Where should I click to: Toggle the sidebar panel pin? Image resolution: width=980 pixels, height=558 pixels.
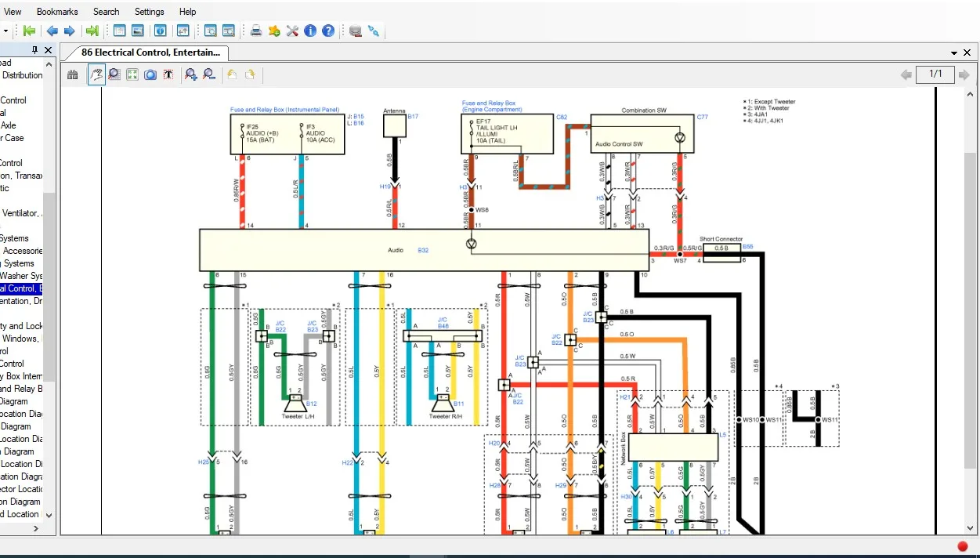point(34,50)
